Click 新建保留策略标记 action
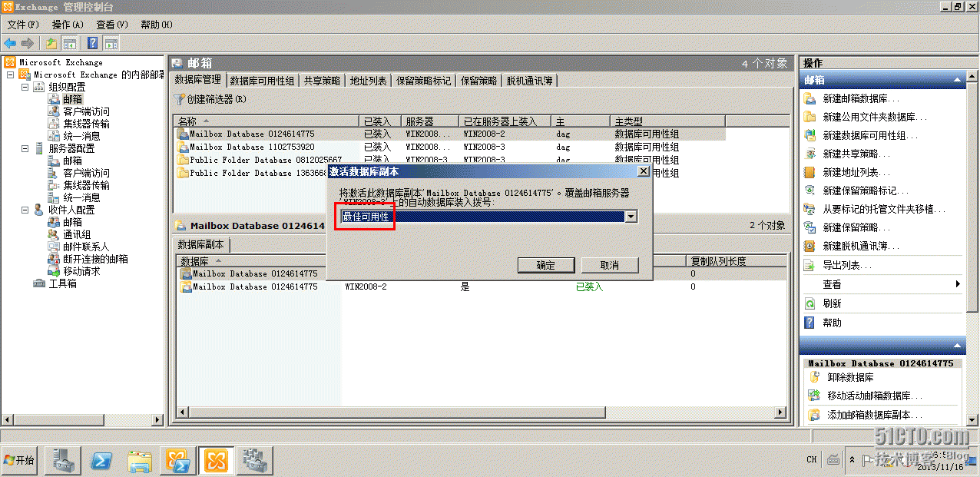980x477 pixels. coord(865,190)
